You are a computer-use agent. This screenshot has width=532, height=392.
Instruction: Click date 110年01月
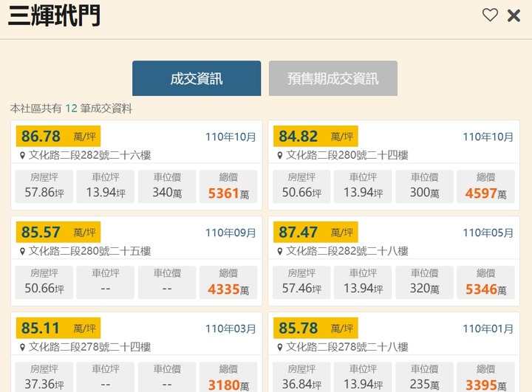(488, 329)
